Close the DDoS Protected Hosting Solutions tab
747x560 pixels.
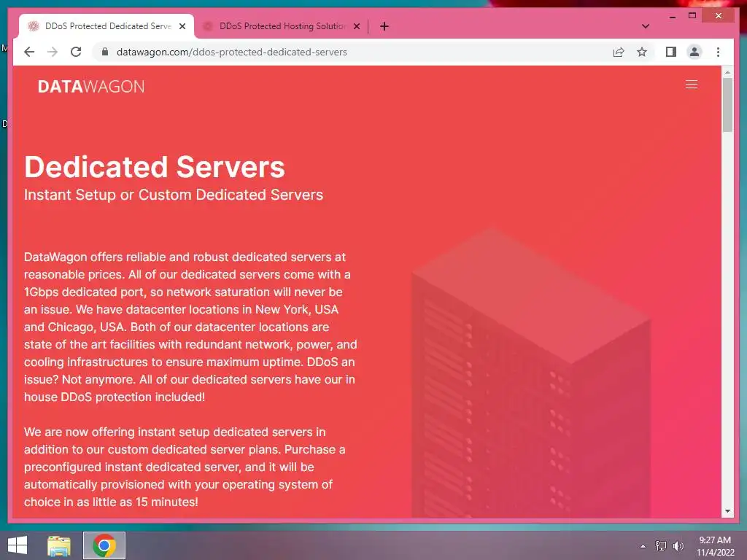pos(357,27)
